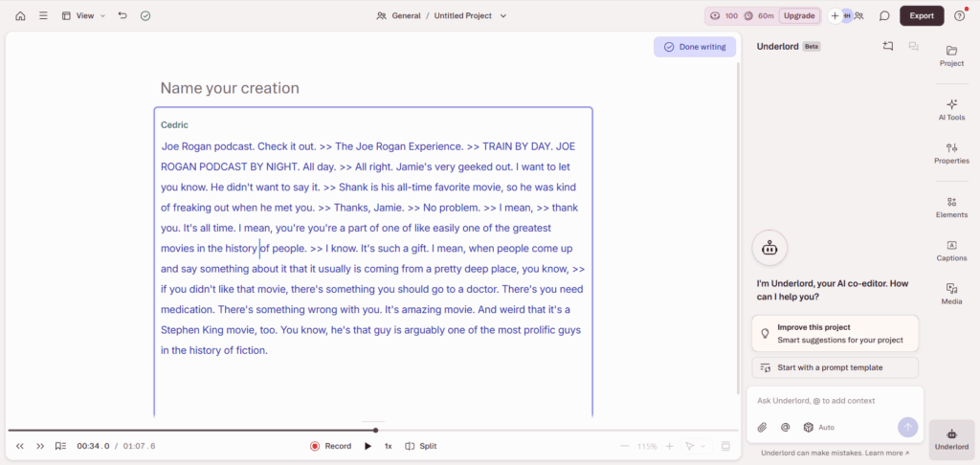
Task: Zoom out the timeline with minus
Action: point(624,446)
